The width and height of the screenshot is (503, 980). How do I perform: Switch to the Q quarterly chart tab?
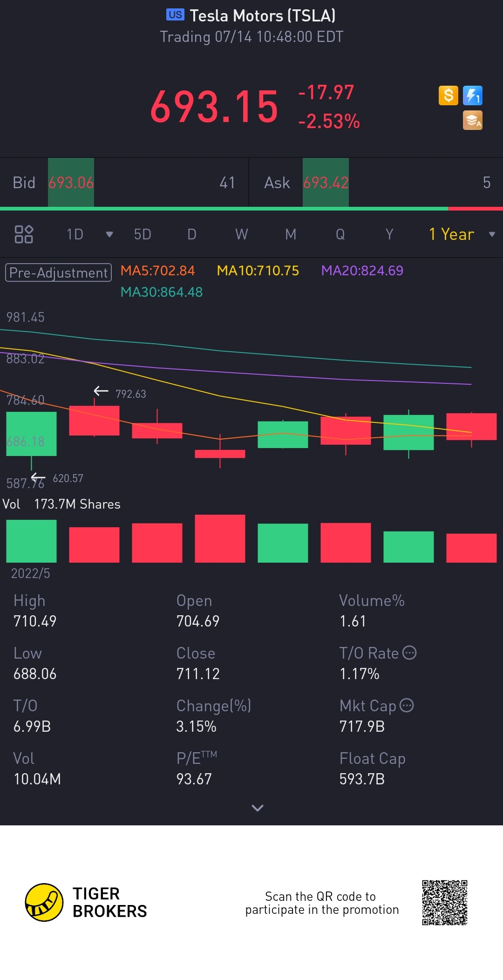pyautogui.click(x=340, y=234)
